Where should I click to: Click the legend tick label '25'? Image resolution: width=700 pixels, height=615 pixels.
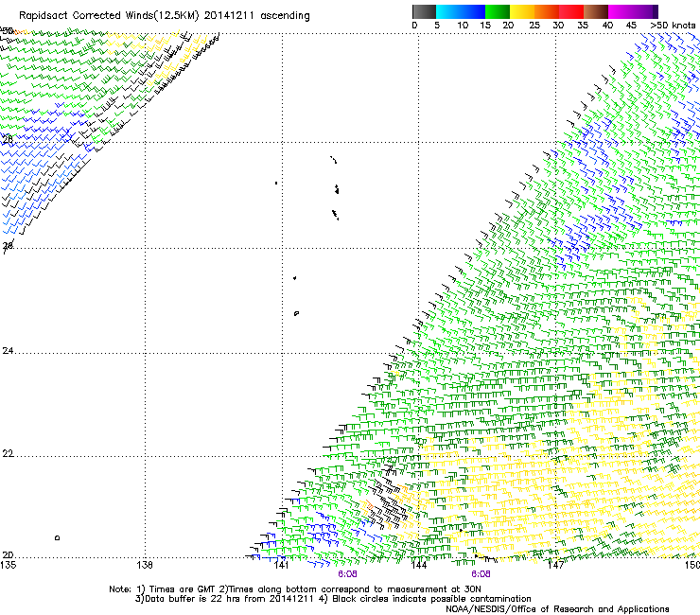pos(534,26)
